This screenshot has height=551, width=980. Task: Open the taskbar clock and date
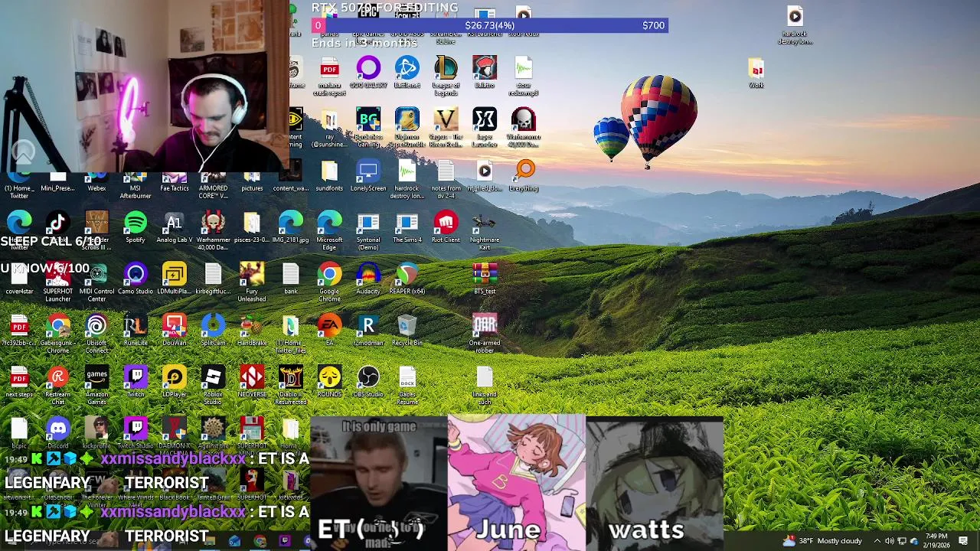click(936, 540)
